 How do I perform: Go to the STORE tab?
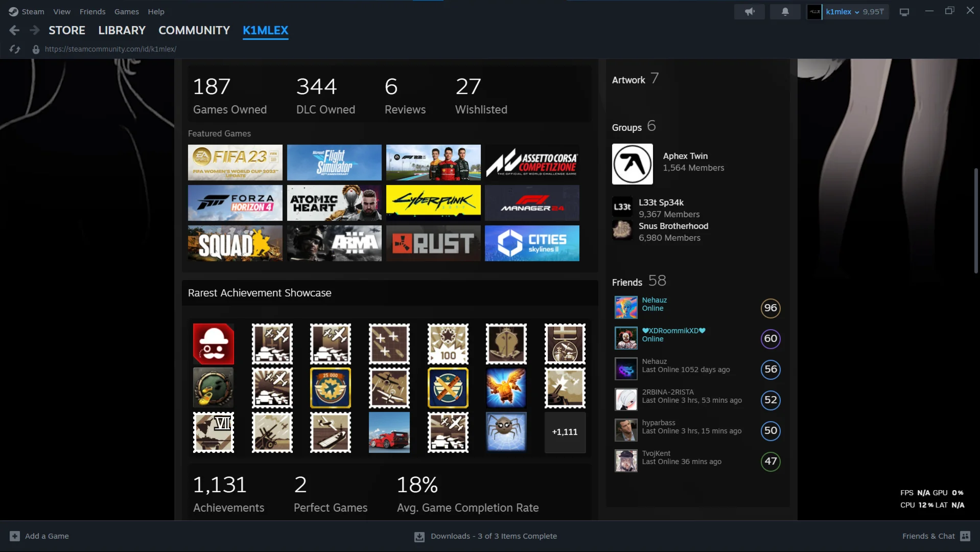click(67, 31)
